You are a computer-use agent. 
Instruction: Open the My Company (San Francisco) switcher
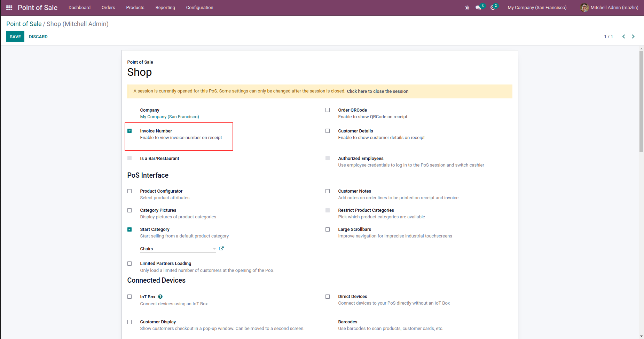click(537, 8)
